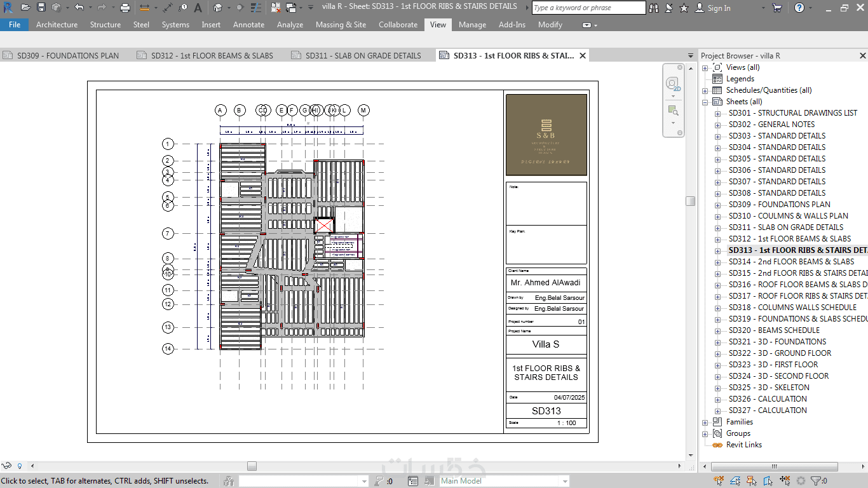Screen dimensions: 868x488
Task: Expand the Schedules/Quantities (all) node
Action: pos(705,90)
